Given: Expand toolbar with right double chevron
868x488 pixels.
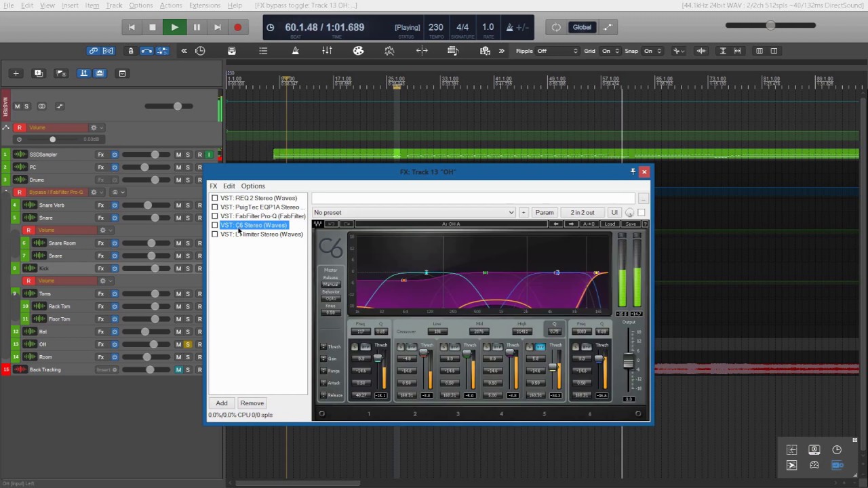Looking at the screenshot, I should click(x=502, y=51).
